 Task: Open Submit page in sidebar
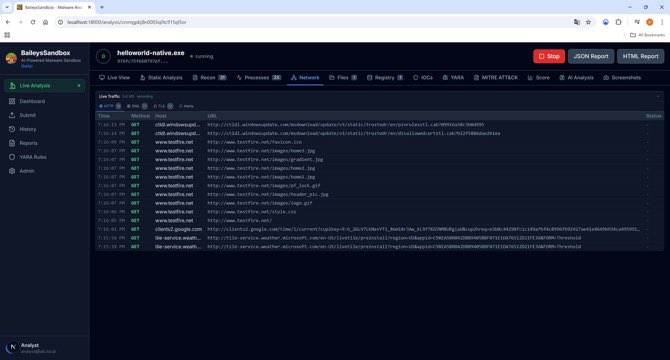44,115
